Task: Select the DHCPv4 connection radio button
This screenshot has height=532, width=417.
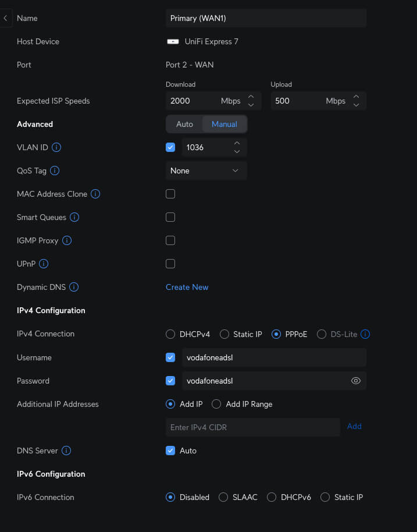Action: [x=170, y=334]
